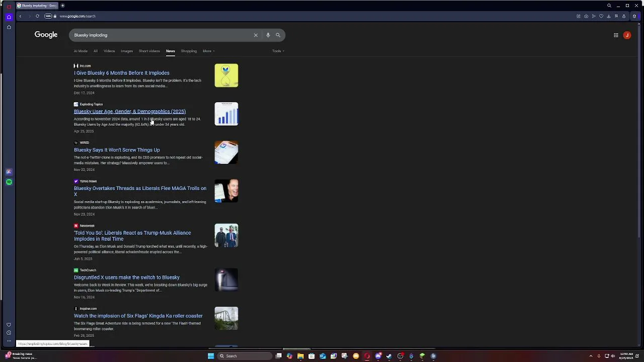Clear the Google search box text
The image size is (644, 362).
click(256, 35)
